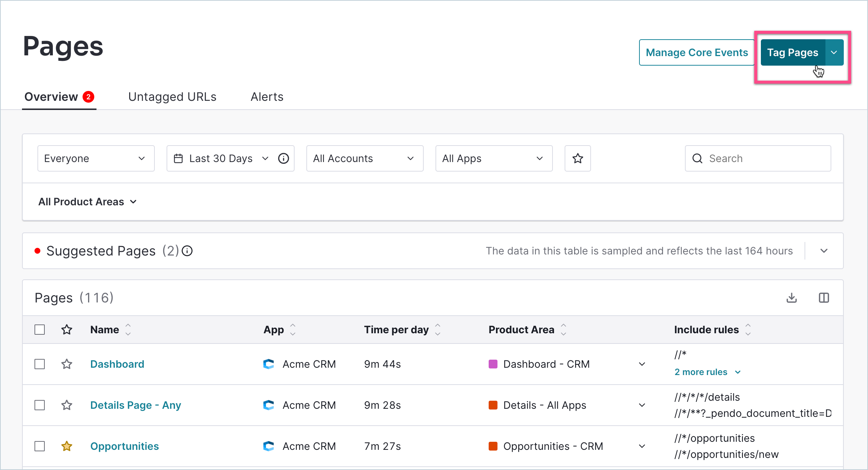Click the orange Details - All Apps swatch
The image size is (868, 470).
[x=493, y=405]
